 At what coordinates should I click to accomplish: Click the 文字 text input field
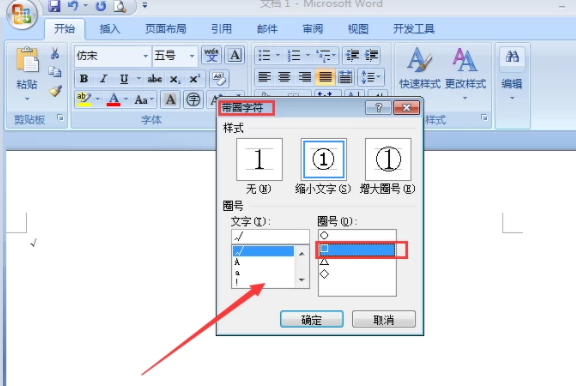tap(270, 237)
